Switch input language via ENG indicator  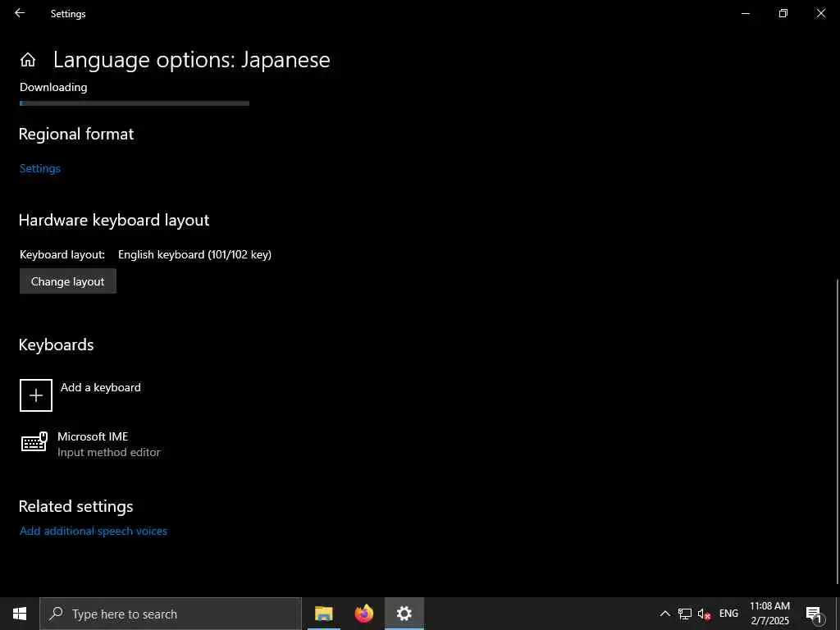[x=728, y=614]
